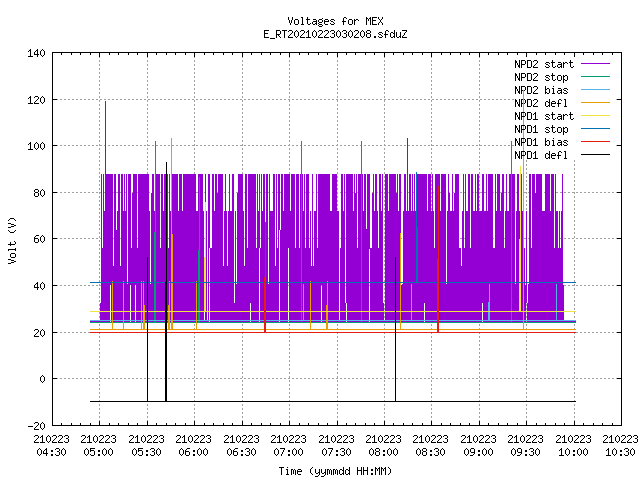Click the dark blue NPD1 stop legend line

(596, 129)
